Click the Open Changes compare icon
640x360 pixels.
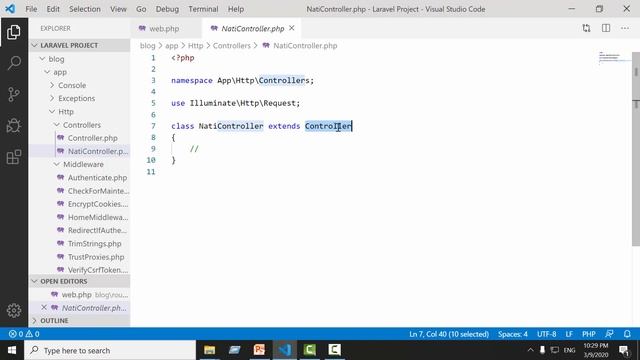(x=587, y=28)
